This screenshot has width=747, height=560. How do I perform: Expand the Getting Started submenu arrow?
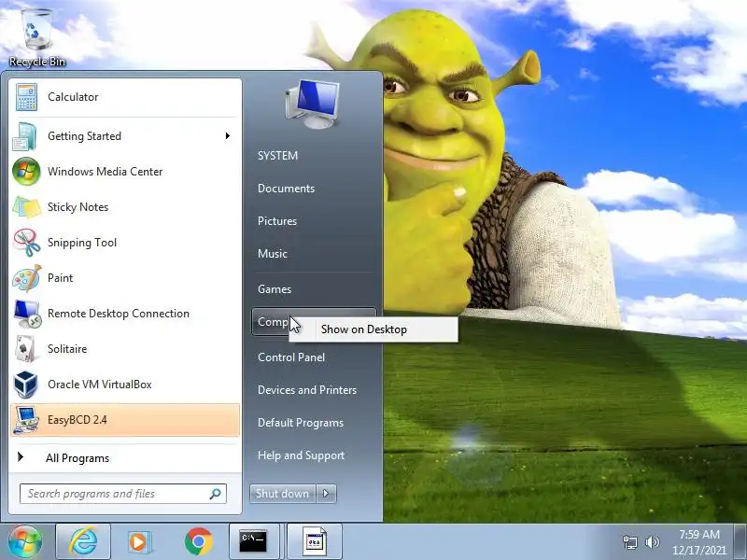(228, 136)
